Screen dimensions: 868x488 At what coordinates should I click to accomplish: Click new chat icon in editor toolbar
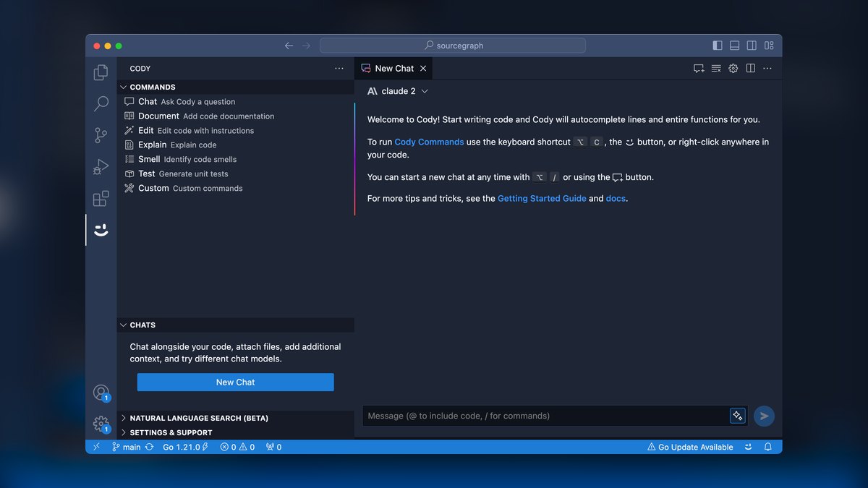pos(699,69)
